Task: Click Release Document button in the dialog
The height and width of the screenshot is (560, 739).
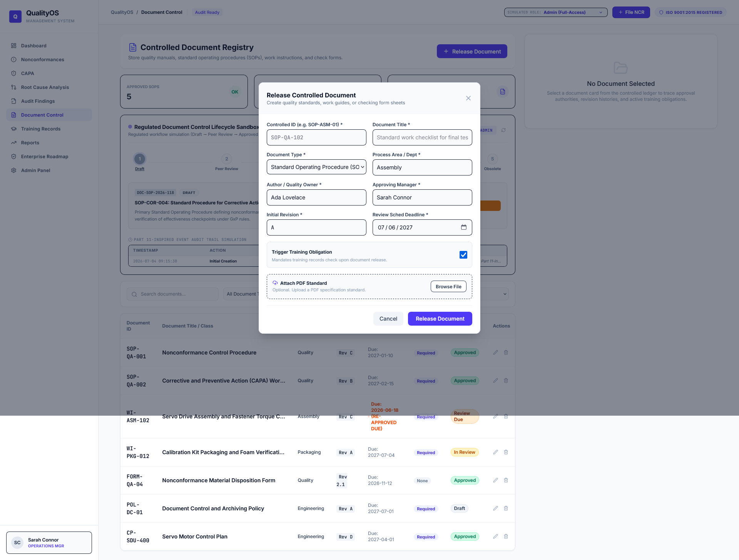Action: click(x=440, y=319)
